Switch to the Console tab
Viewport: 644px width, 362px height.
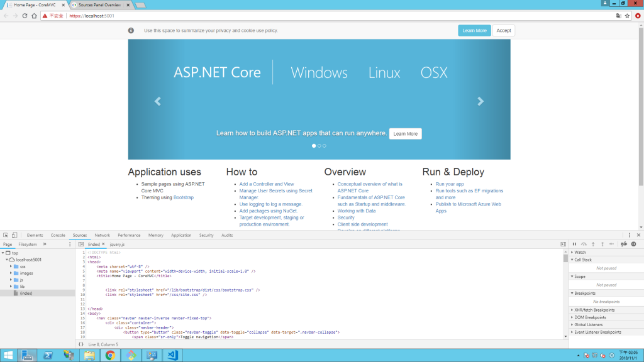tap(58, 235)
